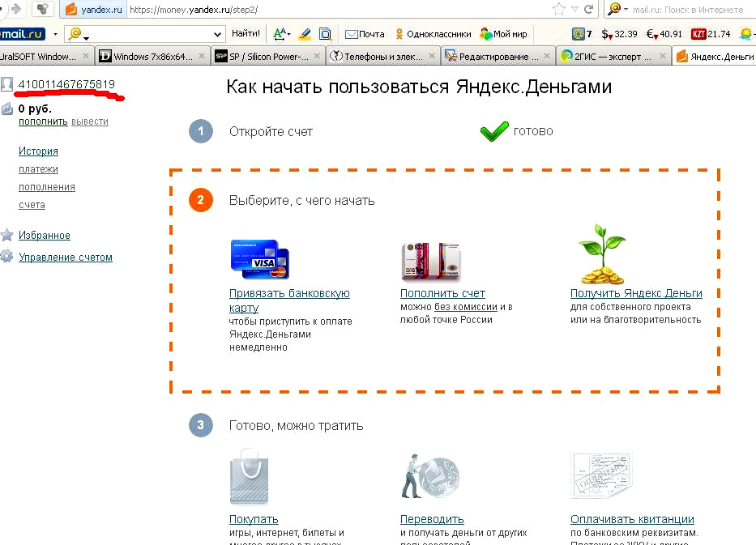Click the Найти! search button
This screenshot has height=545, width=756.
[246, 34]
